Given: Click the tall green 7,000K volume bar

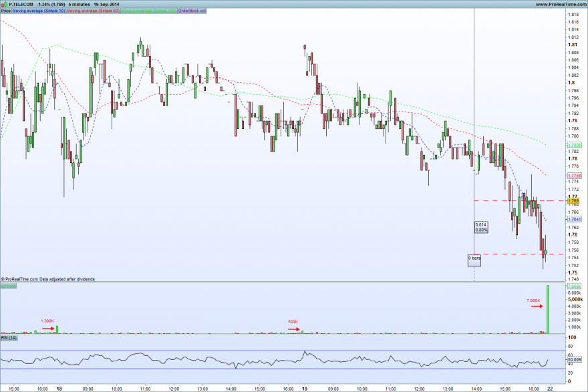Looking at the screenshot, I should 547,309.
